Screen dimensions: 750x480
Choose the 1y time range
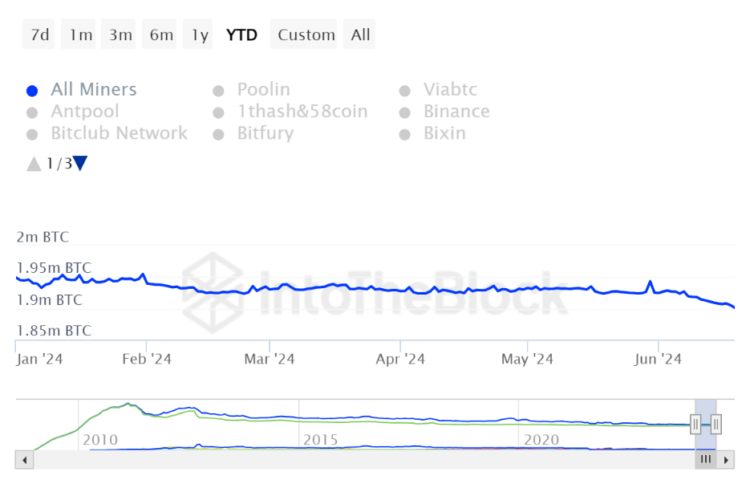[x=200, y=35]
